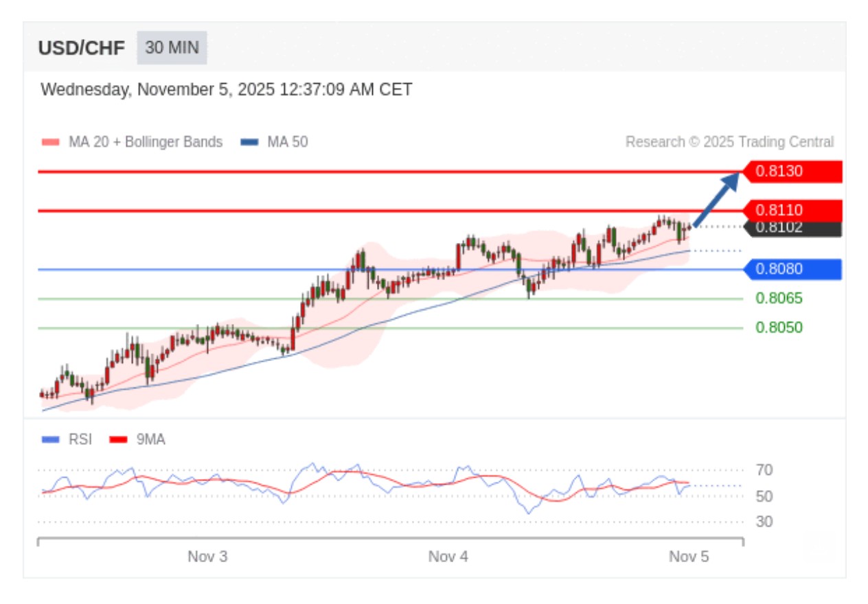Click the RSI 70 overbought level label
Screen dimensions: 868x604
[764, 470]
